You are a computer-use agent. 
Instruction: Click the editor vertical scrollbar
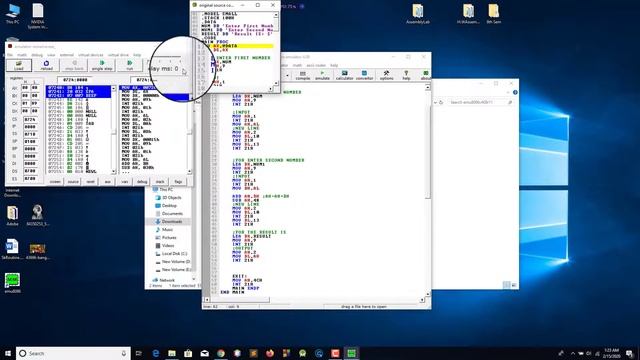pos(427,190)
